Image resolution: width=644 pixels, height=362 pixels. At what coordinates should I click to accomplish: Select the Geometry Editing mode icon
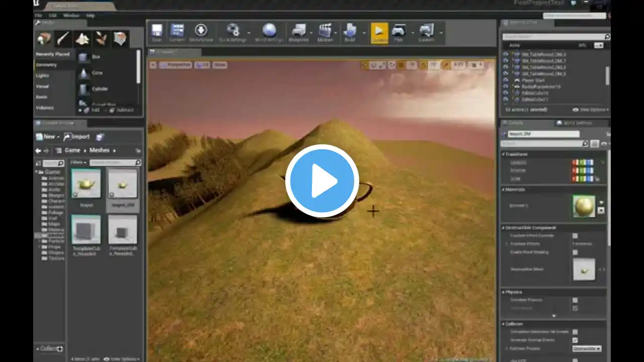120,39
